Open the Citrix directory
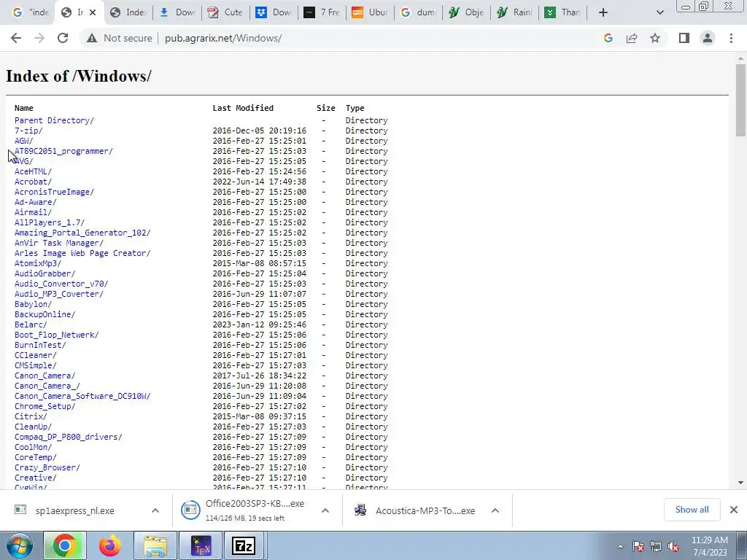Image resolution: width=747 pixels, height=560 pixels. 31,416
